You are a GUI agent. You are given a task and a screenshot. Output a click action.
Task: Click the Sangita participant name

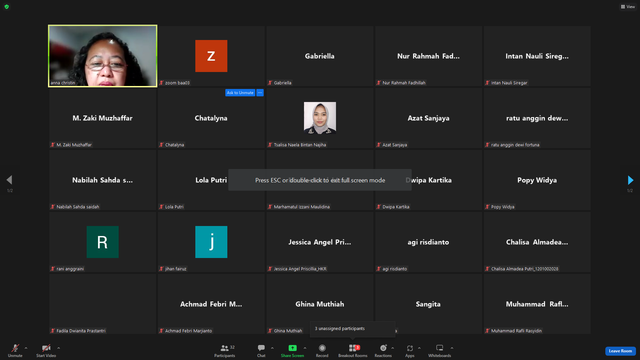click(x=428, y=304)
